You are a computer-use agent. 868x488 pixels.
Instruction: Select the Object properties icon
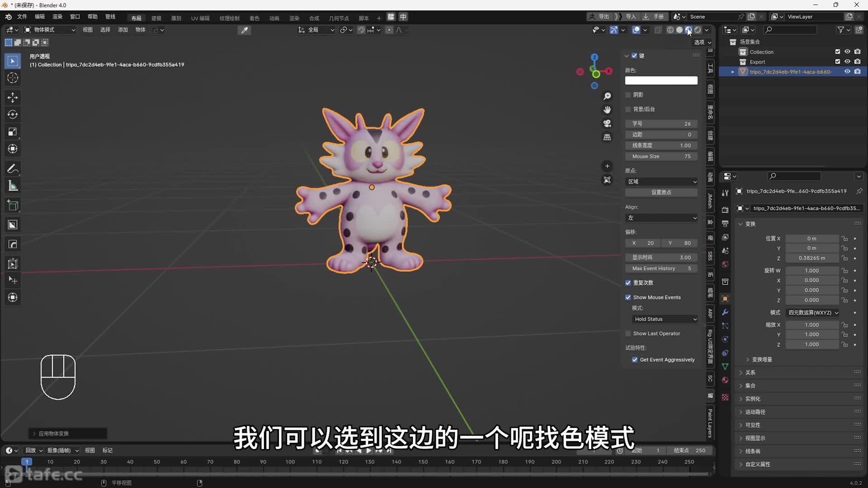[x=725, y=297]
